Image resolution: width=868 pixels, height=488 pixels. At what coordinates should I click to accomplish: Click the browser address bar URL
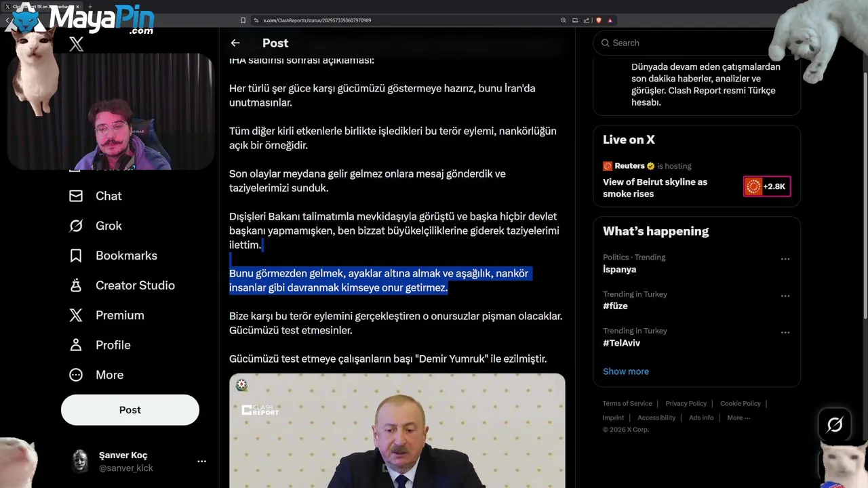click(317, 20)
